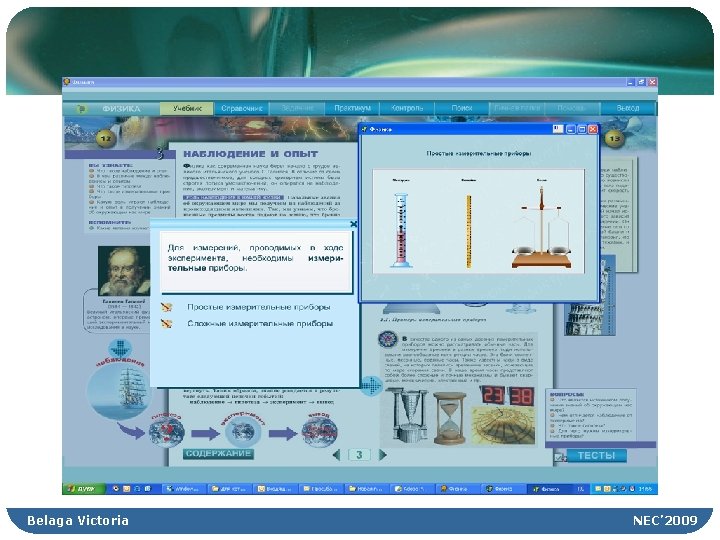This screenshot has width=720, height=540.
Task: Click the эксперимент globe icon
Action: [x=243, y=432]
